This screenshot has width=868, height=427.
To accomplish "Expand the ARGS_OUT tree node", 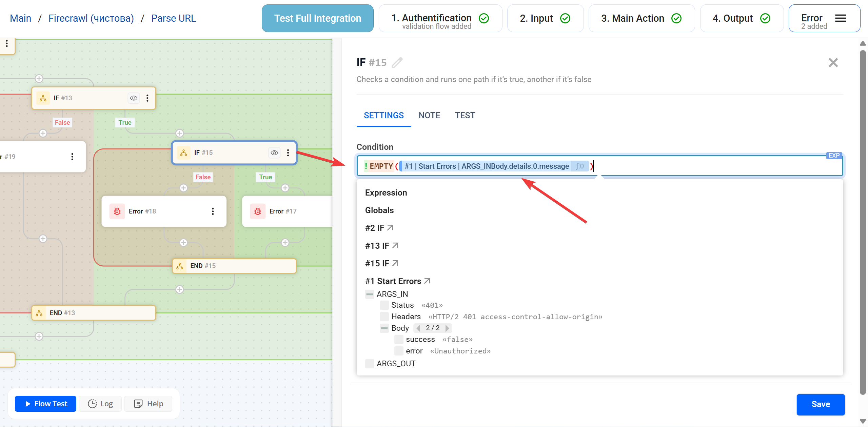I will (370, 364).
